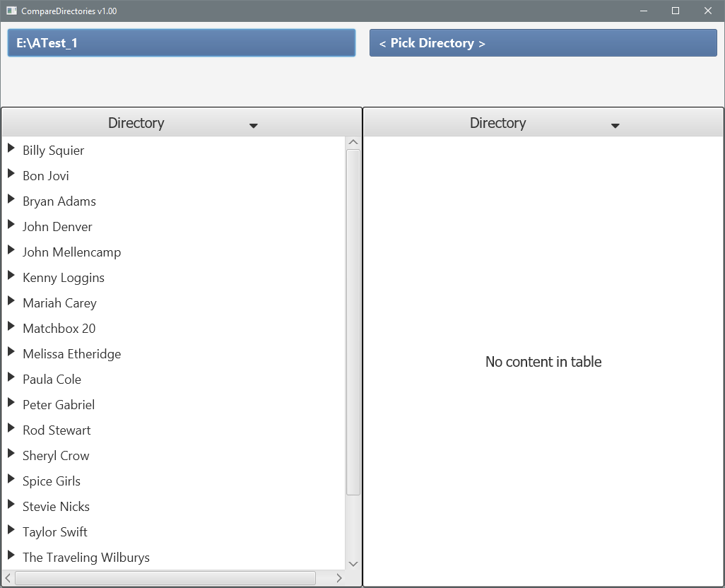Select the Mariah Carey row text

click(59, 303)
